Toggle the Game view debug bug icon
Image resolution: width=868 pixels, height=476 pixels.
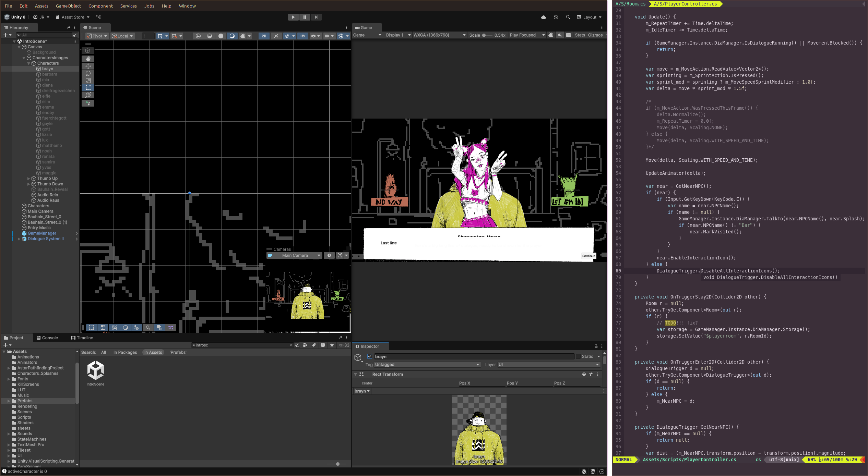point(551,35)
